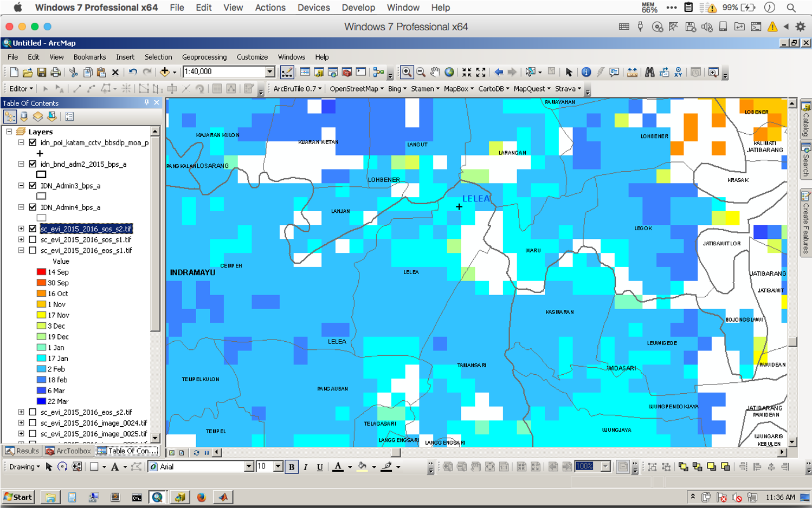Go back to previous extent
Image resolution: width=812 pixels, height=508 pixels.
(x=499, y=72)
